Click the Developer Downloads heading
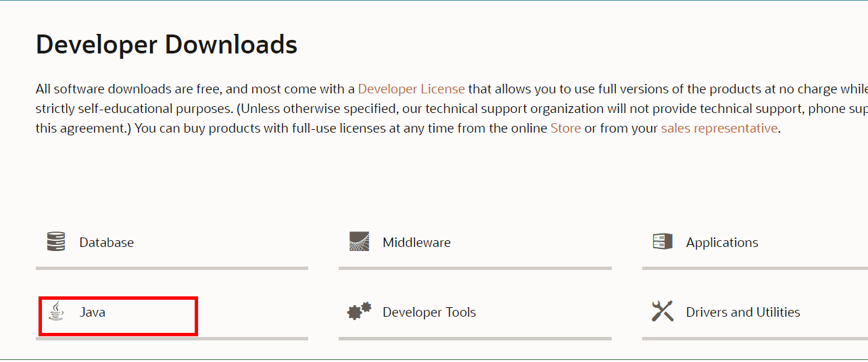Viewport: 868px width, 362px height. pyautogui.click(x=166, y=45)
